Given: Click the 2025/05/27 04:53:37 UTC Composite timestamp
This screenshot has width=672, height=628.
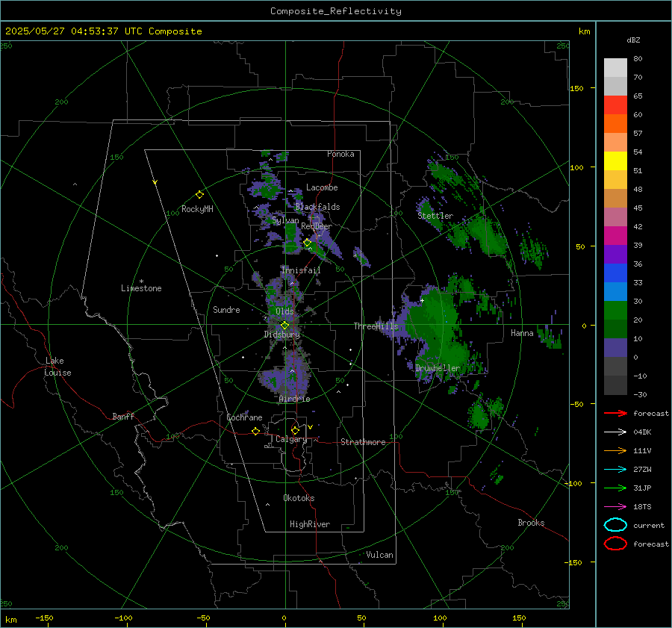Looking at the screenshot, I should 103,31.
